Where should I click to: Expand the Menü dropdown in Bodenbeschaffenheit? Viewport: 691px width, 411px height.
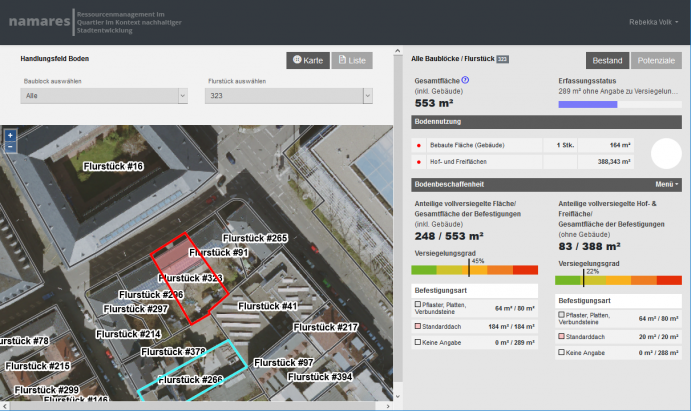pos(667,184)
